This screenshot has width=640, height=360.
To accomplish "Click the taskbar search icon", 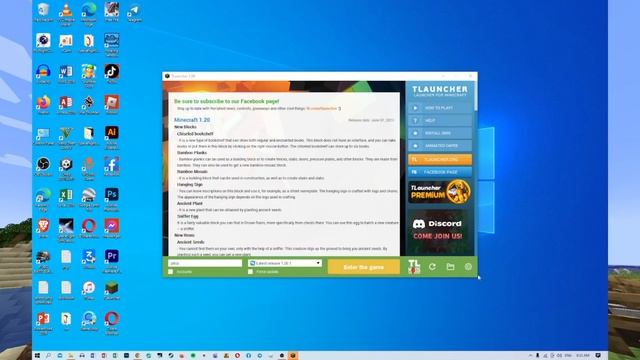I will click(x=49, y=356).
